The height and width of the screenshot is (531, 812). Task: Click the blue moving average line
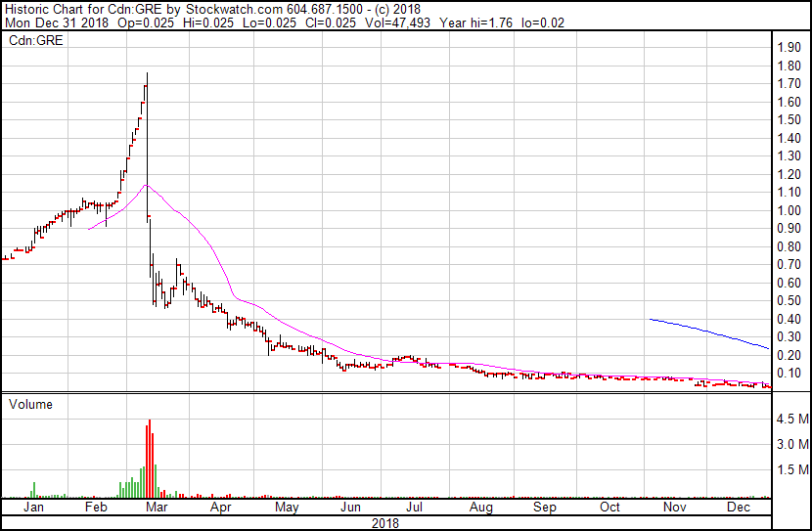709,332
